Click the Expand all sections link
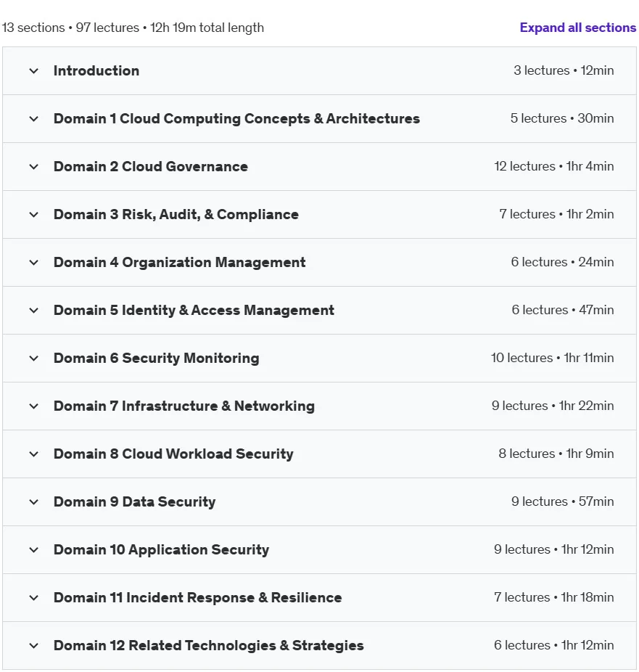639x672 pixels. pos(578,28)
